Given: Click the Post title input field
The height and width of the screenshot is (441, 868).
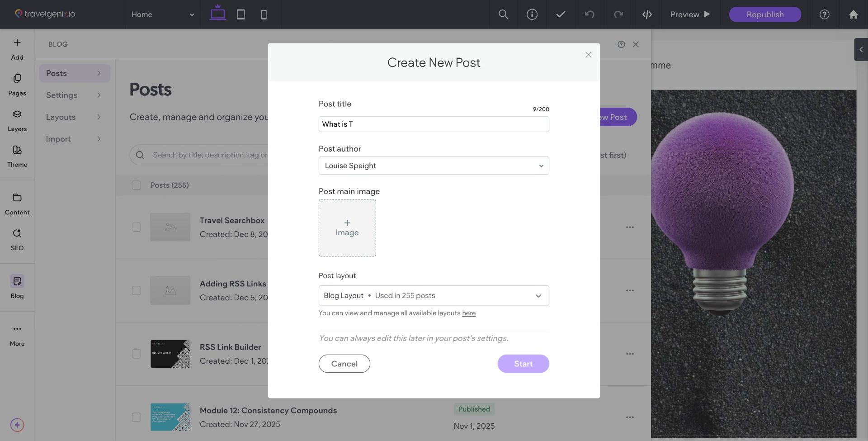Looking at the screenshot, I should coord(434,124).
